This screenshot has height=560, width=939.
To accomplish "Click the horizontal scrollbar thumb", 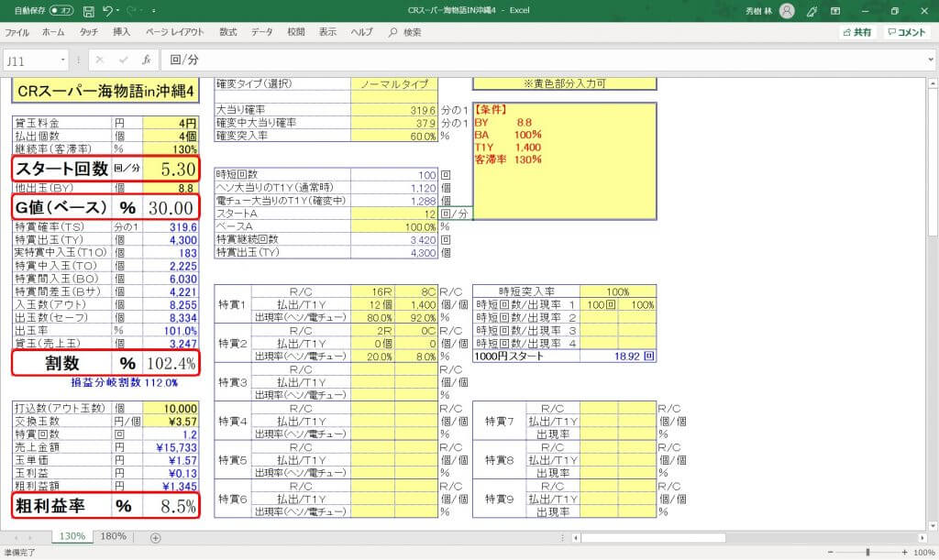I will 653,538.
